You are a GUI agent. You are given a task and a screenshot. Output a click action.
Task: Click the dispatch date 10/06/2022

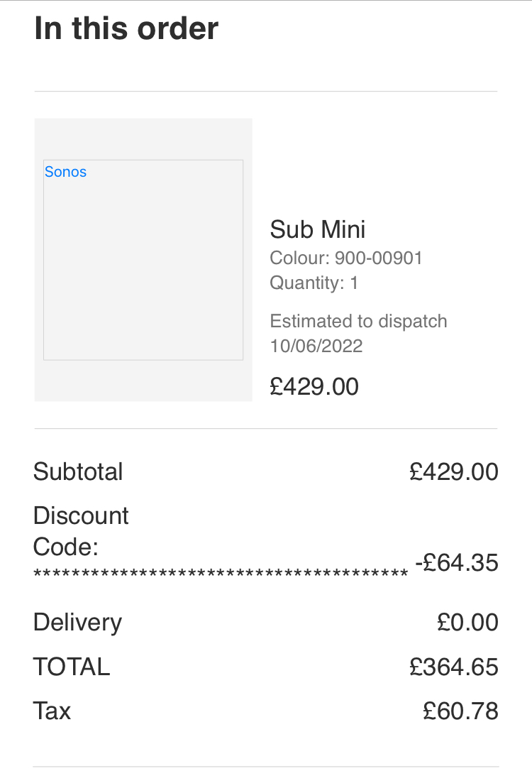point(316,346)
